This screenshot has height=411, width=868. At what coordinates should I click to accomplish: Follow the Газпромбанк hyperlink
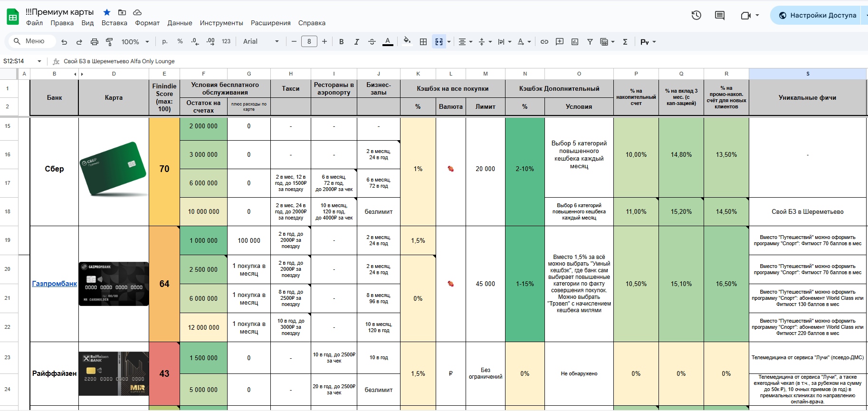pos(54,284)
